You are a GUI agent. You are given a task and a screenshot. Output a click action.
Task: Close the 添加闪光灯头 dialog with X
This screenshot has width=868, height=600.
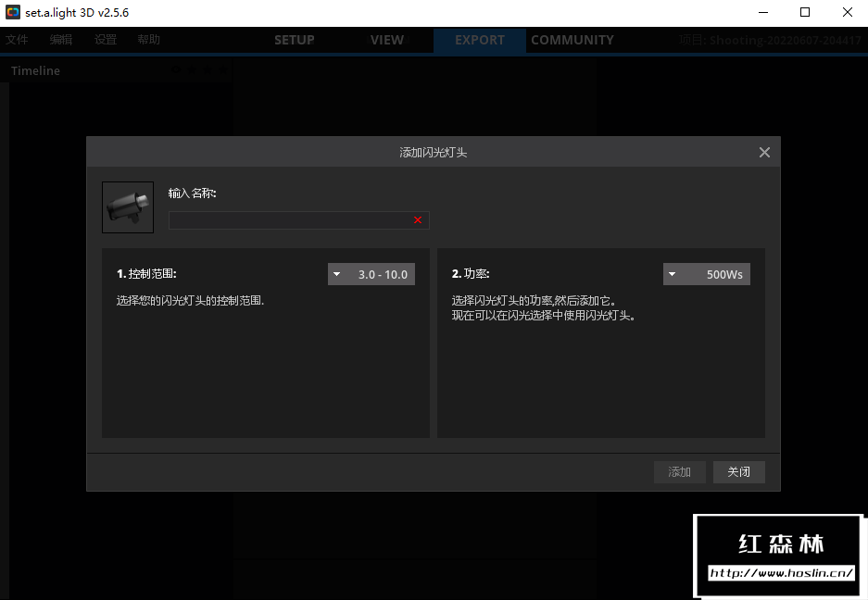pos(764,152)
